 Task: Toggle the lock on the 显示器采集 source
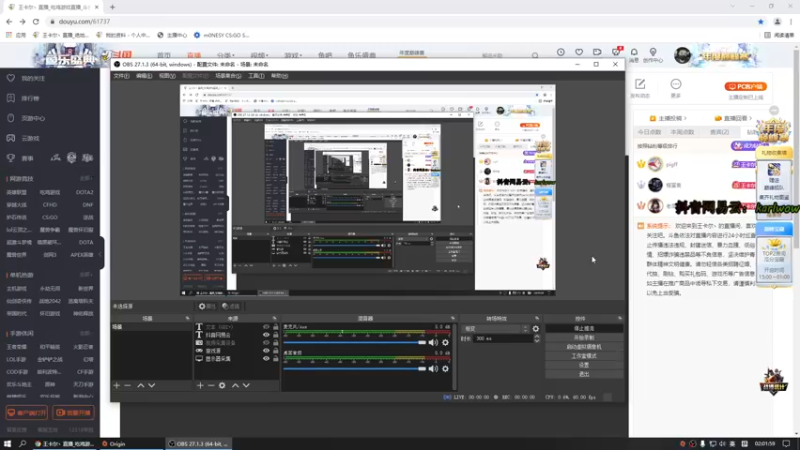coord(276,359)
